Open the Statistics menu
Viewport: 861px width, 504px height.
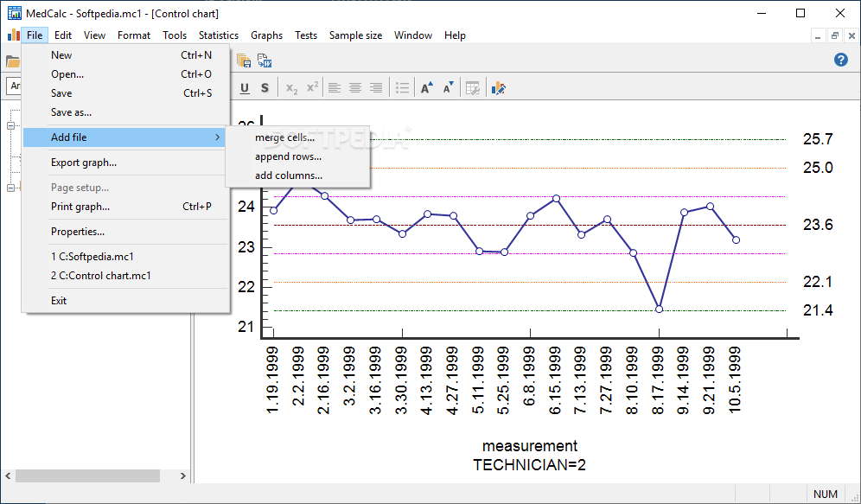point(219,35)
